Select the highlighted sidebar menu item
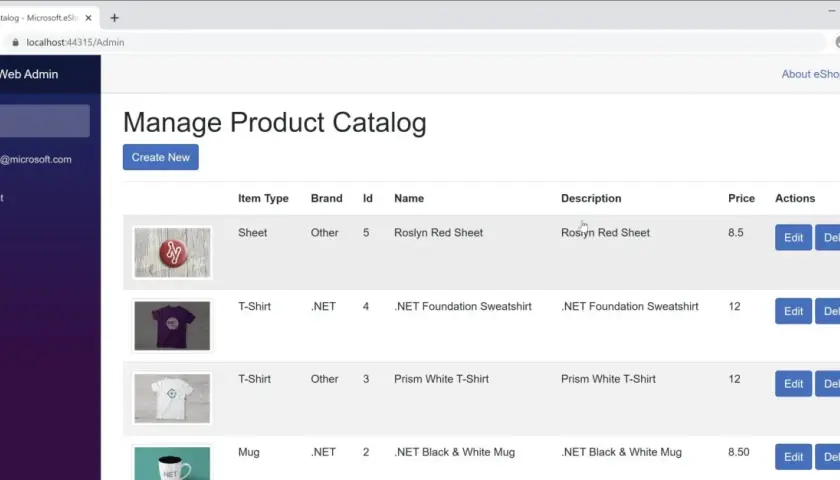This screenshot has height=480, width=840. [45, 121]
